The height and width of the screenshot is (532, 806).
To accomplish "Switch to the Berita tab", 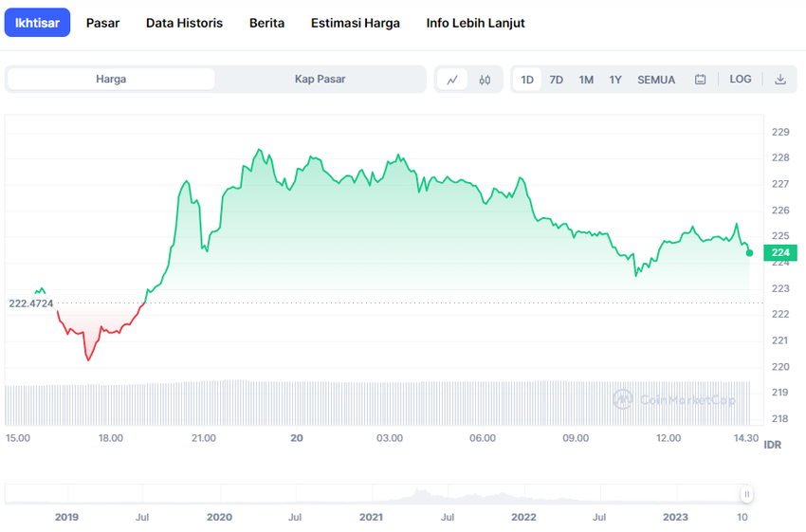I will click(x=266, y=23).
